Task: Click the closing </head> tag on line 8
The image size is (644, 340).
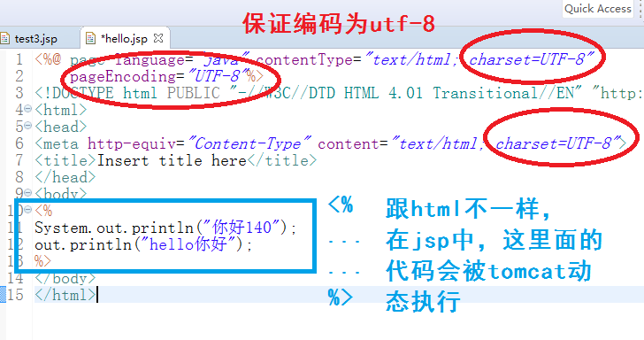Action: click(x=65, y=178)
